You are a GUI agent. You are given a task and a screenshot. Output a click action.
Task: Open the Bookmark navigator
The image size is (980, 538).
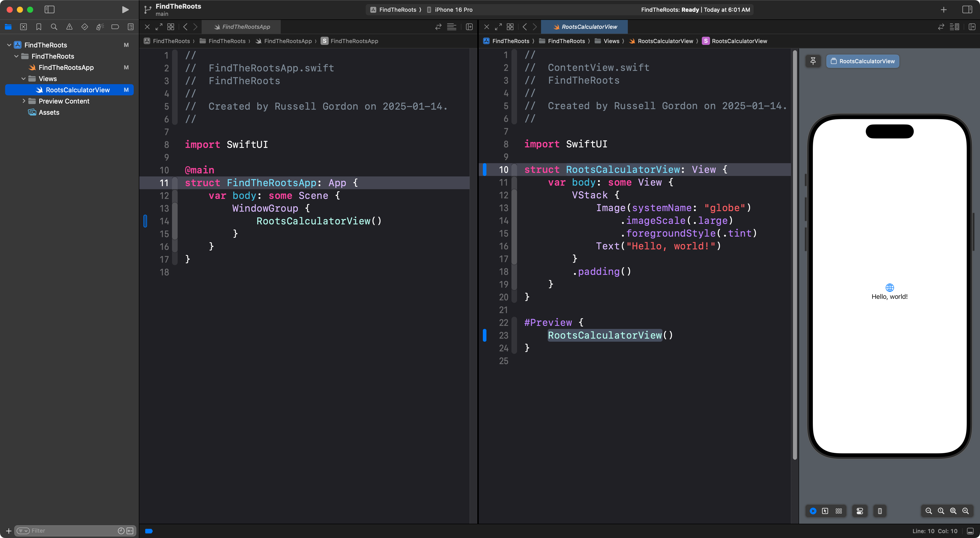(x=39, y=27)
